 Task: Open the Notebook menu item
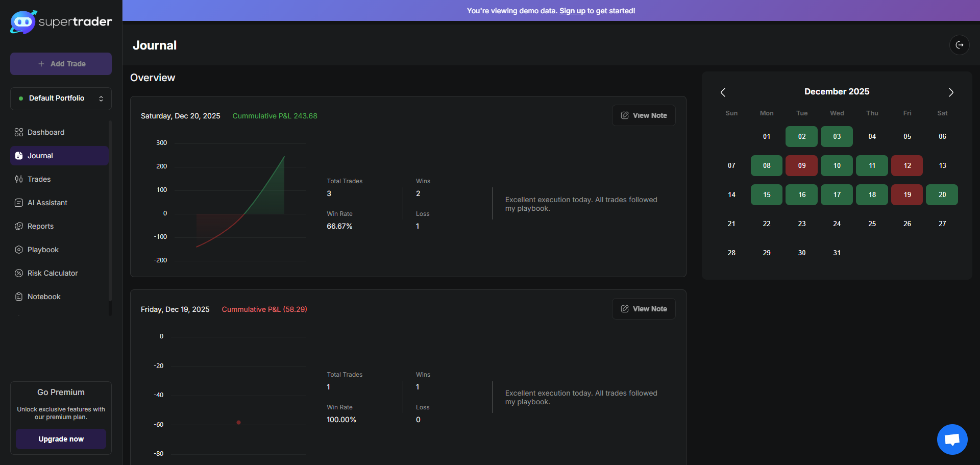click(44, 297)
